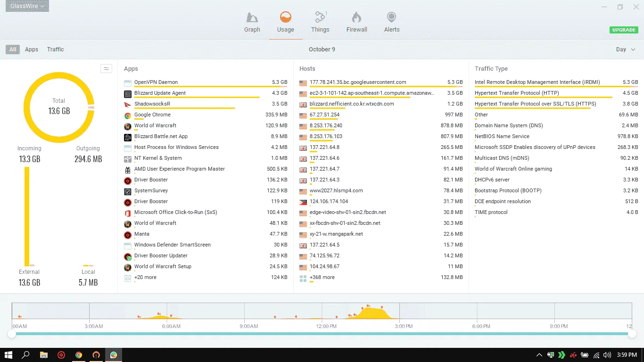Open the GlassWire main menu dropdown
644x362 pixels.
(x=27, y=6)
